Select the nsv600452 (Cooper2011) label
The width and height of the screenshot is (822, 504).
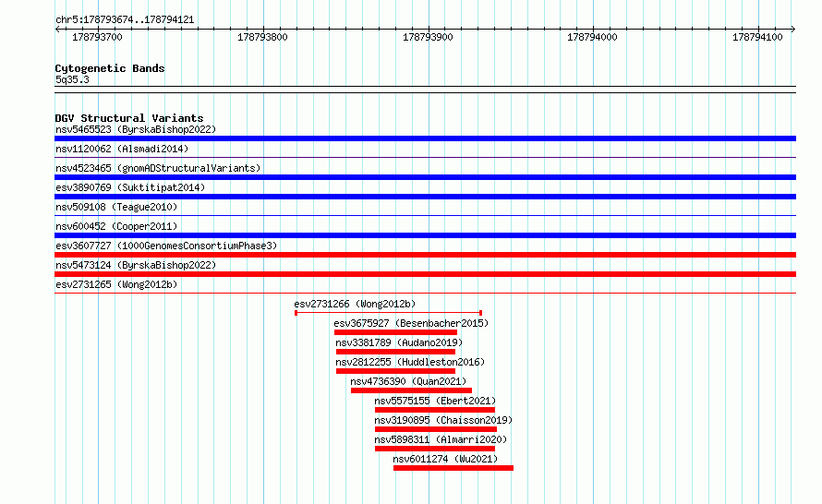click(x=116, y=226)
